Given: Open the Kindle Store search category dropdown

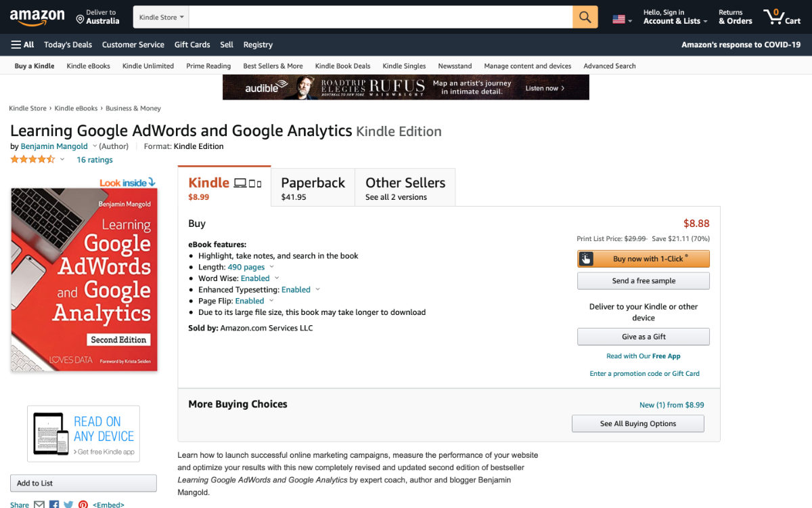Looking at the screenshot, I should click(x=160, y=17).
